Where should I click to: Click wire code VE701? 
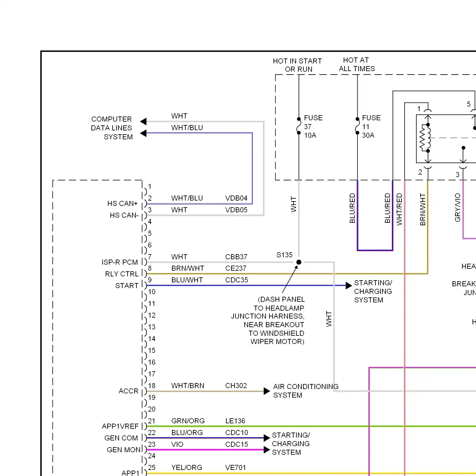pos(235,467)
